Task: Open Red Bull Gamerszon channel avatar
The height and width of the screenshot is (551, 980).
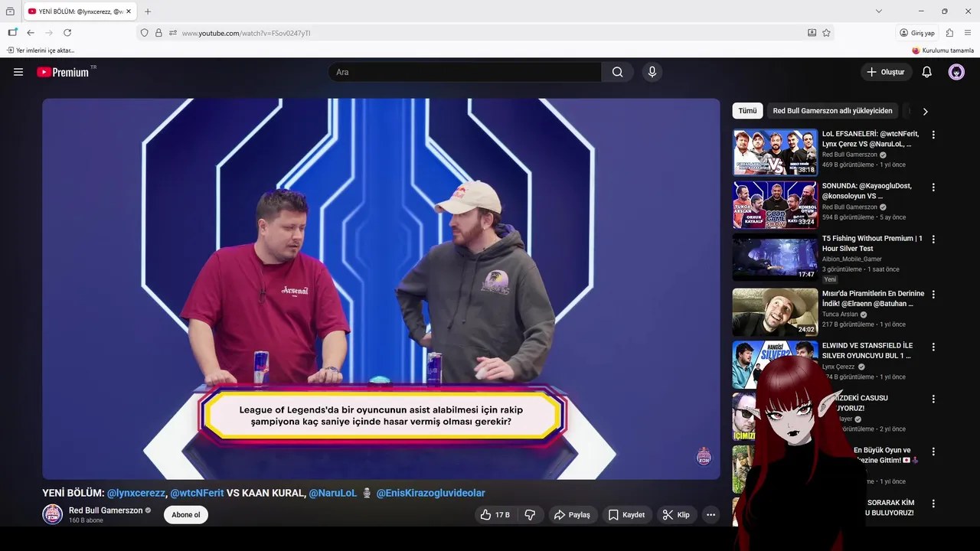Action: pyautogui.click(x=52, y=514)
